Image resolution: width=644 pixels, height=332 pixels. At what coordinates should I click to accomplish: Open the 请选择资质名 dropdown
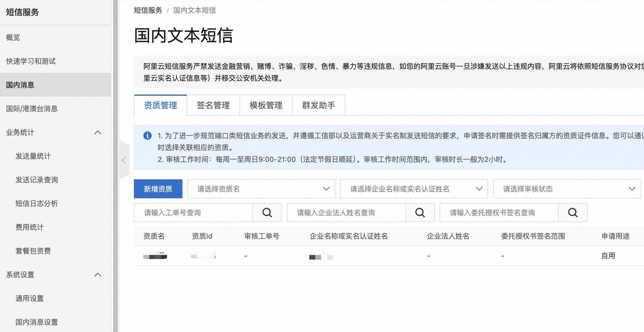[261, 189]
